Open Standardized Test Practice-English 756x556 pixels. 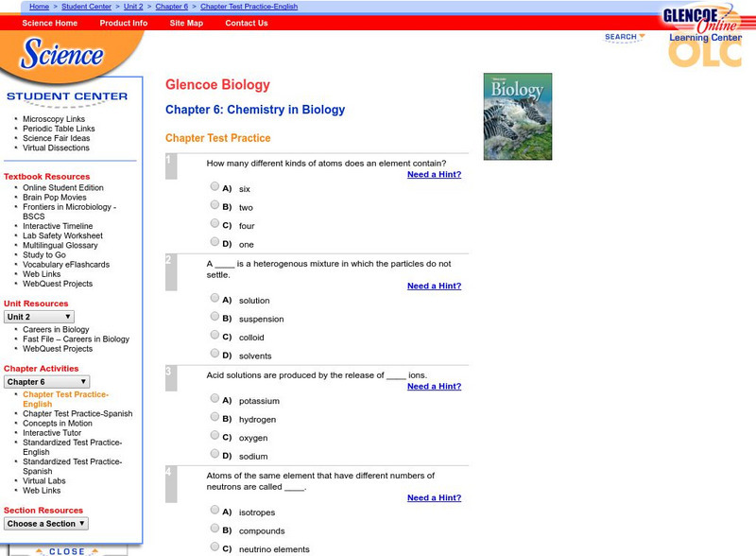(73, 447)
